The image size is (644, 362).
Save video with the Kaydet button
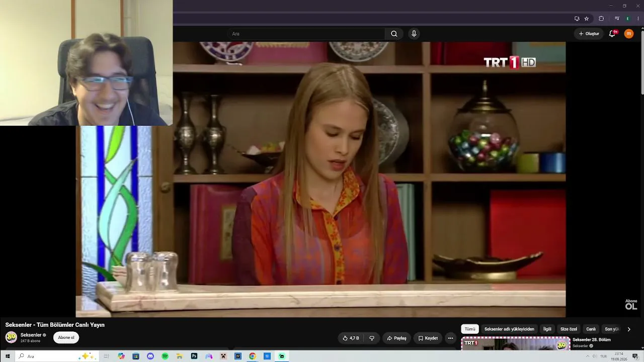[x=428, y=338]
